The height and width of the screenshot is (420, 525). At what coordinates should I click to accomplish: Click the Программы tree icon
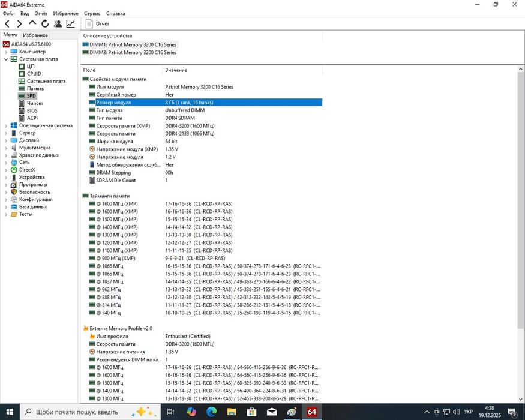pyautogui.click(x=14, y=185)
